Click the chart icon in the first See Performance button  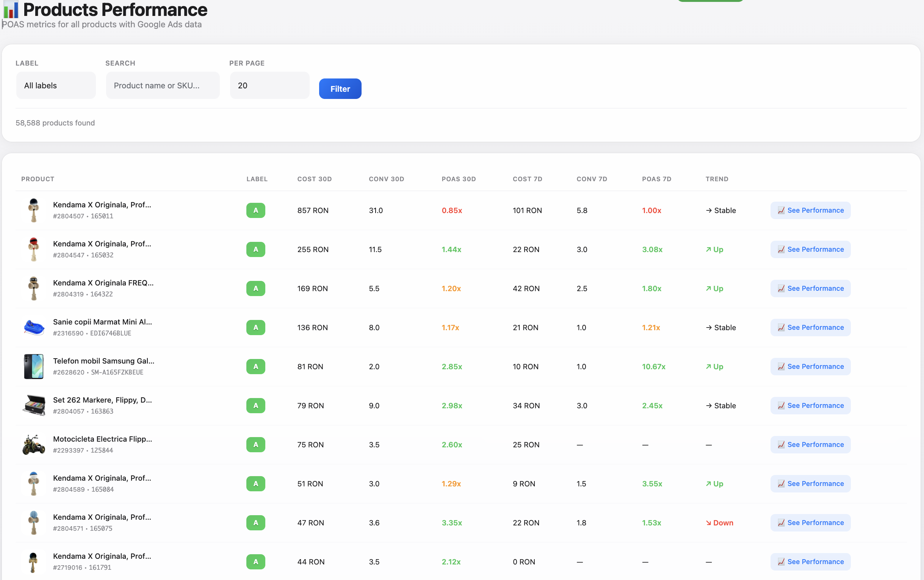coord(781,210)
